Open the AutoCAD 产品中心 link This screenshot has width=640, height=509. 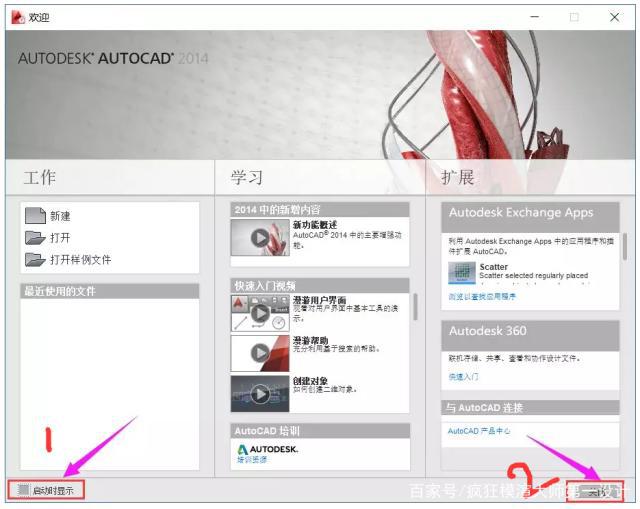[479, 431]
